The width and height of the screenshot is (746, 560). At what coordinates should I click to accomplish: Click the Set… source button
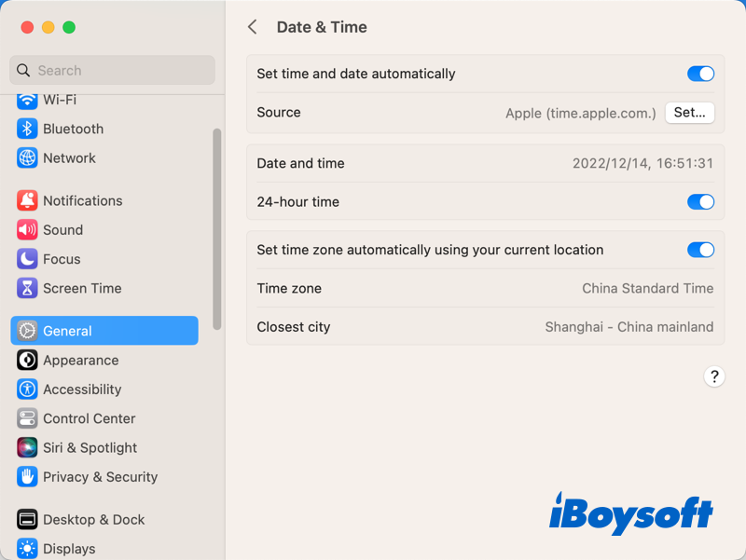[689, 113]
